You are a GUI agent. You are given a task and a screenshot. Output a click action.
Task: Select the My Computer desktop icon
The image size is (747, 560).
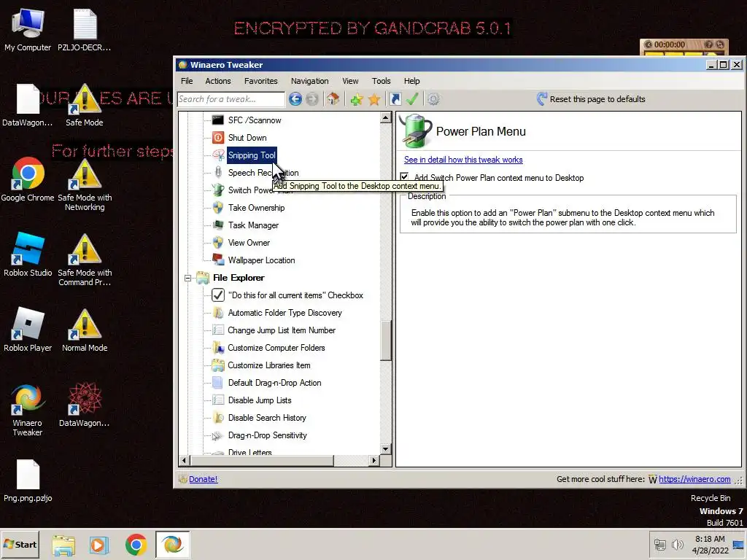pos(28,29)
